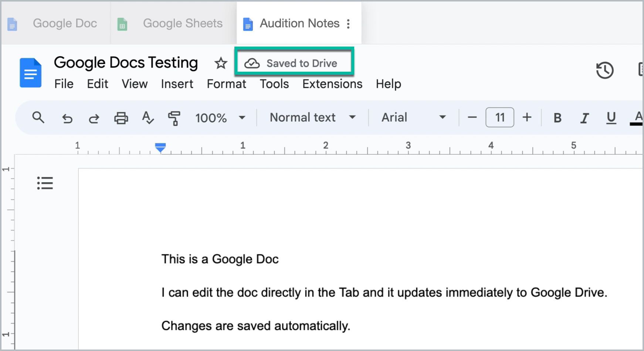Image resolution: width=644 pixels, height=351 pixels.
Task: Open the Format menu
Action: [226, 84]
